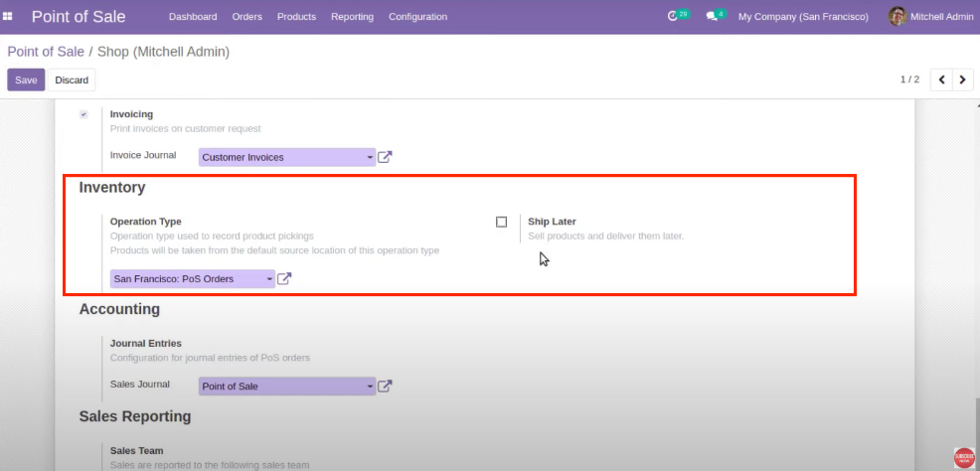980x471 pixels.
Task: Go to previous record arrow
Action: tap(941, 79)
